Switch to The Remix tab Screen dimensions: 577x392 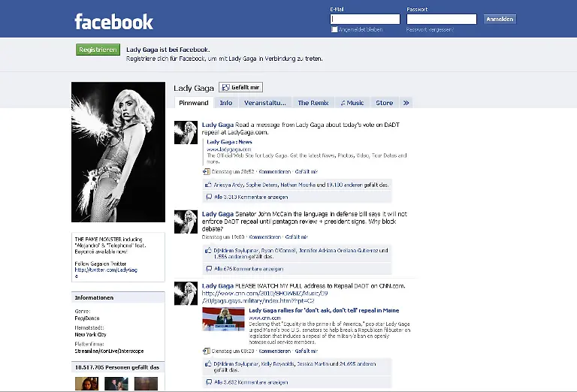coord(313,103)
